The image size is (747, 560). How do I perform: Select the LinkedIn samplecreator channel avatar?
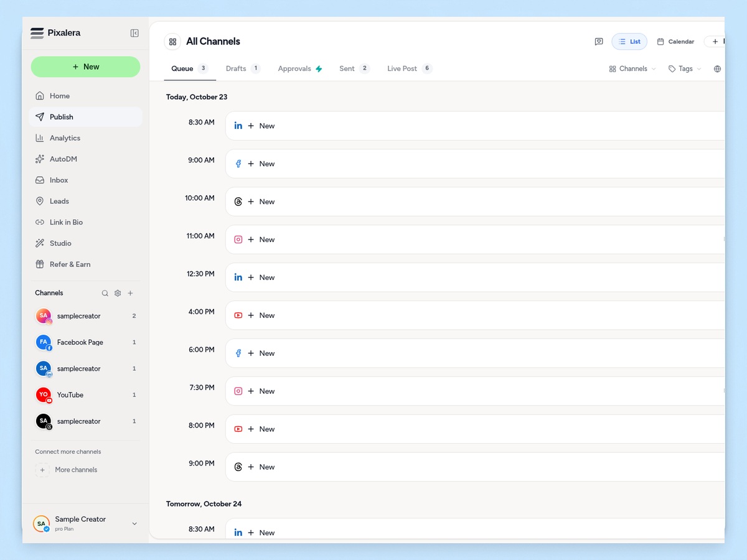(x=44, y=369)
